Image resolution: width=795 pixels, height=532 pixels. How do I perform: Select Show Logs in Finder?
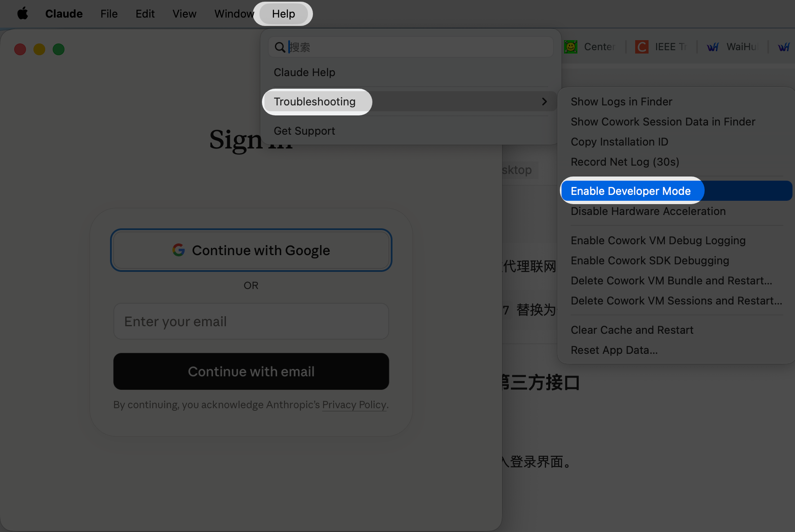[x=676, y=102]
